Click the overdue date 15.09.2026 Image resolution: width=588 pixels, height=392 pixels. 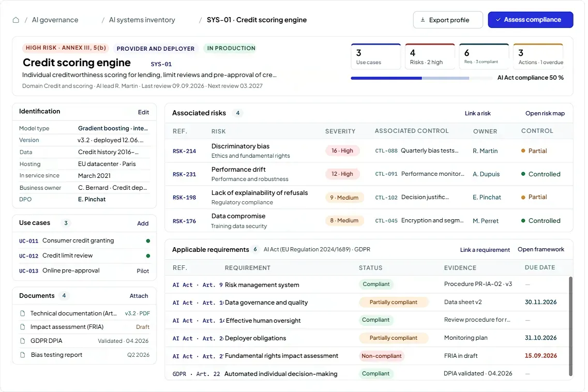point(541,356)
